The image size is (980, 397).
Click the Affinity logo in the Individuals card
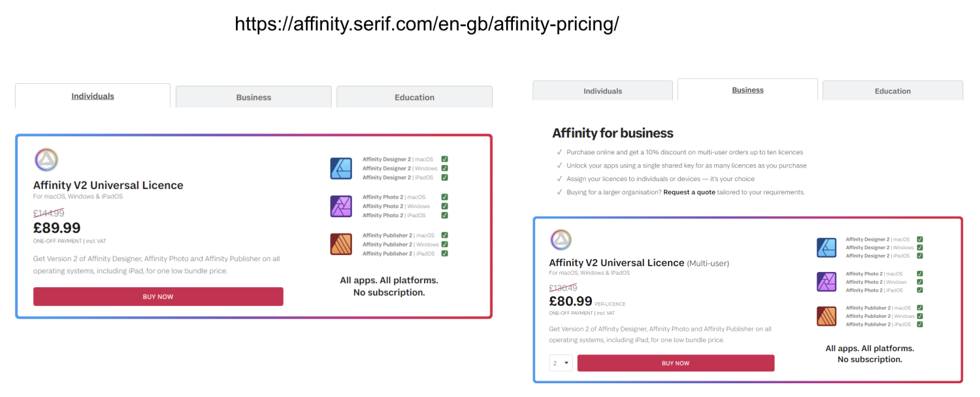pyautogui.click(x=46, y=160)
